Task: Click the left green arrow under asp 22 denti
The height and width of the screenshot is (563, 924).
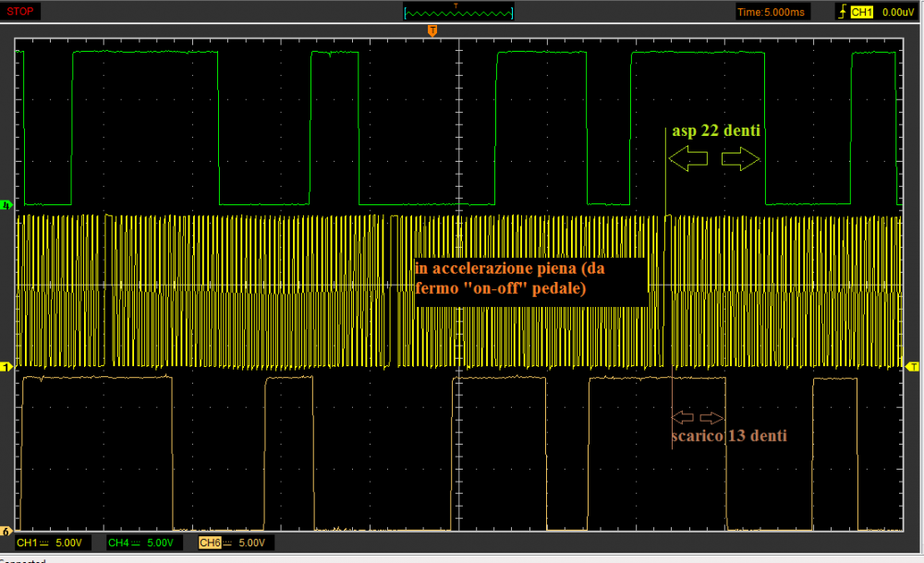Action: pos(688,160)
